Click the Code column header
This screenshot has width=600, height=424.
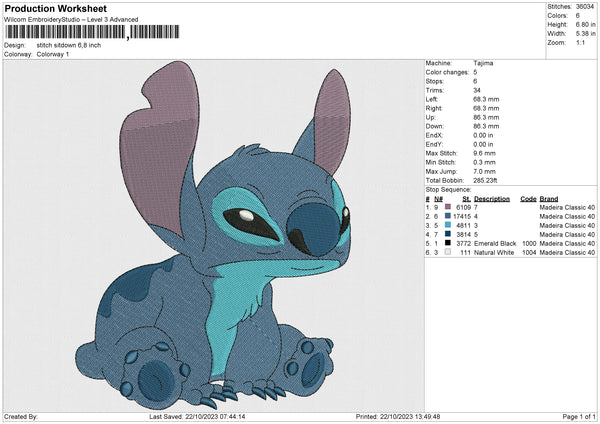point(528,197)
